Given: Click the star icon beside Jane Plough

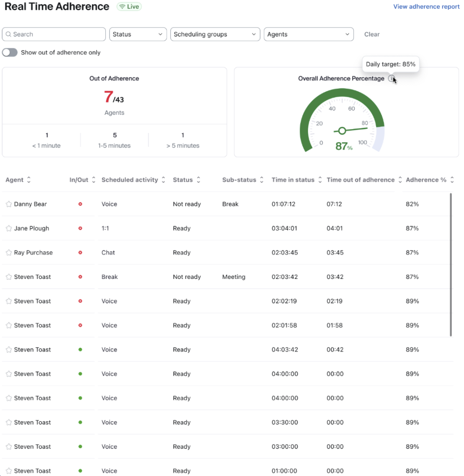Looking at the screenshot, I should point(8,228).
